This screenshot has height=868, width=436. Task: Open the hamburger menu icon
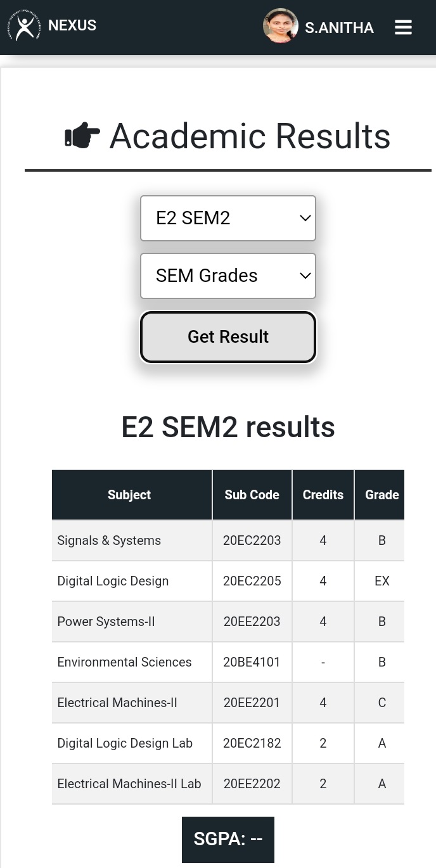click(x=403, y=27)
